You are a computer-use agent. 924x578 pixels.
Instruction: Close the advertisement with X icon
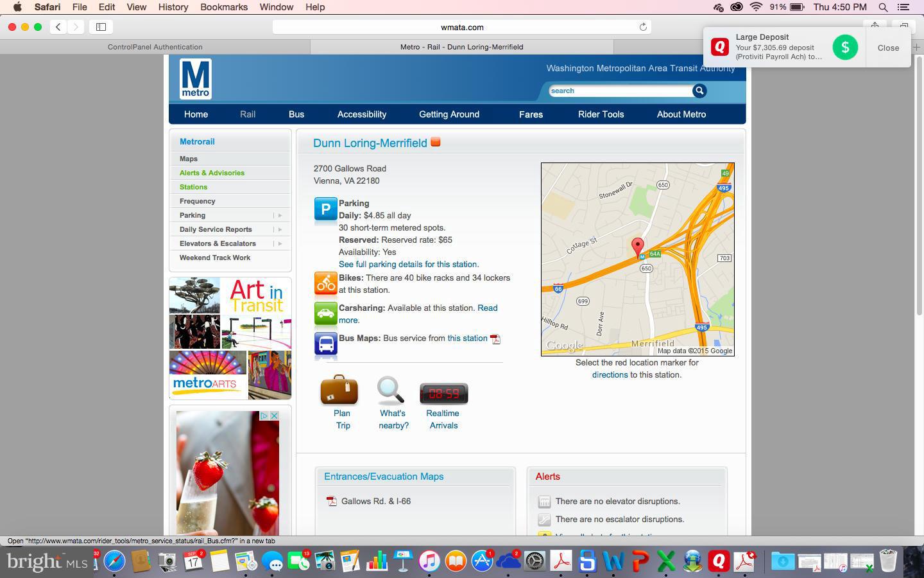click(x=274, y=416)
